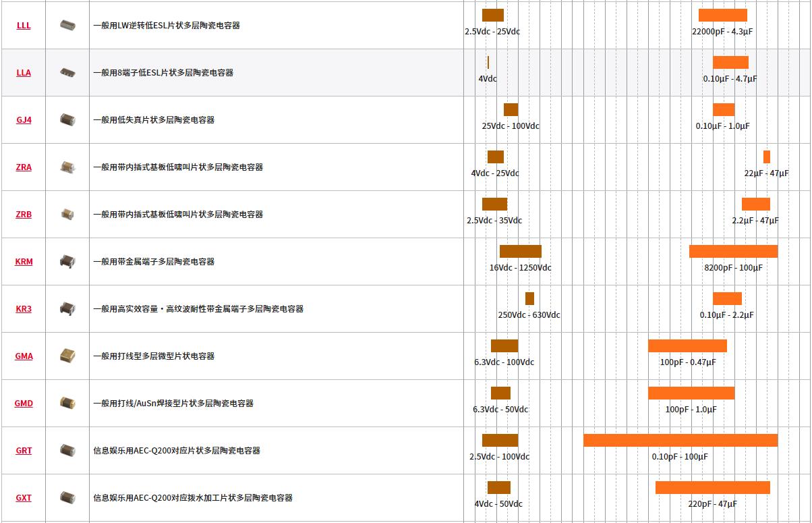The height and width of the screenshot is (523, 812).
Task: Click the ZRB series description text
Action: (178, 215)
